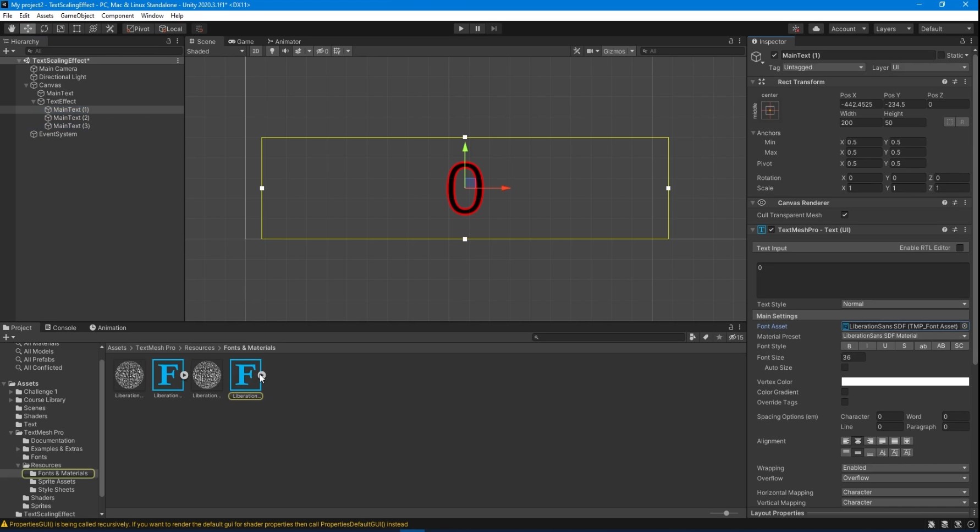Select the Transform tool
Image resolution: width=980 pixels, height=532 pixels.
(x=93, y=29)
